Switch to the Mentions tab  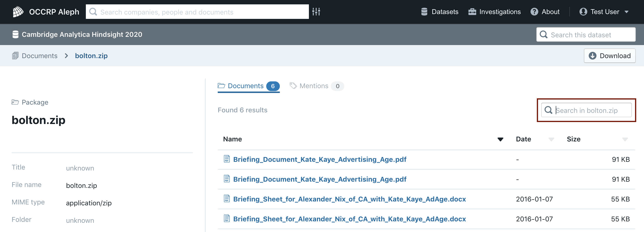point(316,86)
